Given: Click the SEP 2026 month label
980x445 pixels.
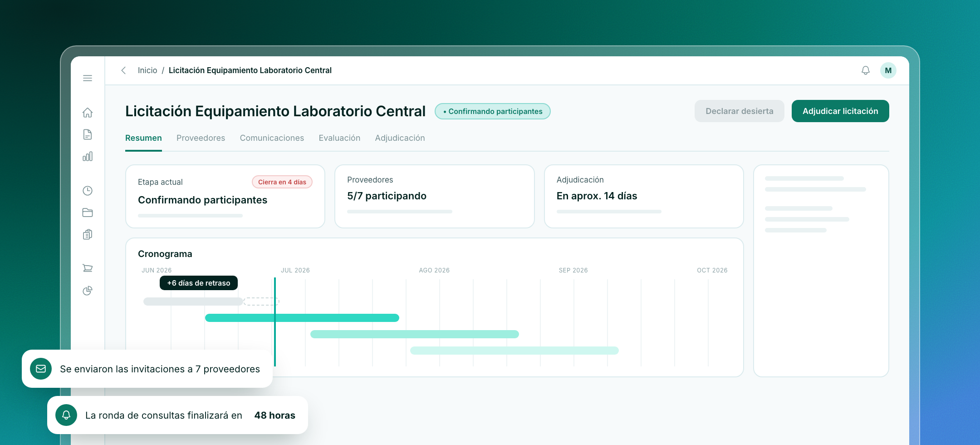Looking at the screenshot, I should [573, 270].
